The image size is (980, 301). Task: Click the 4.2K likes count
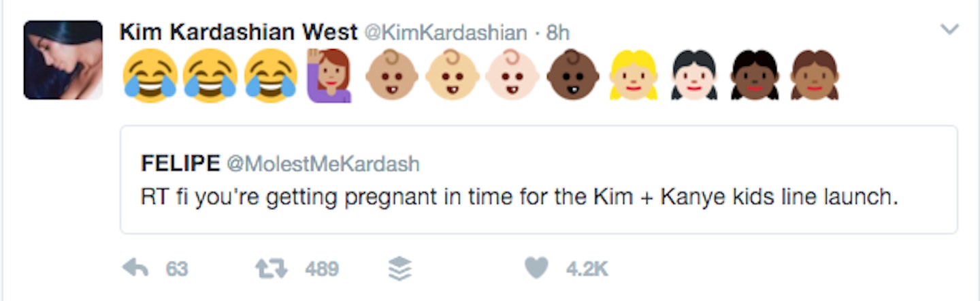pyautogui.click(x=587, y=270)
